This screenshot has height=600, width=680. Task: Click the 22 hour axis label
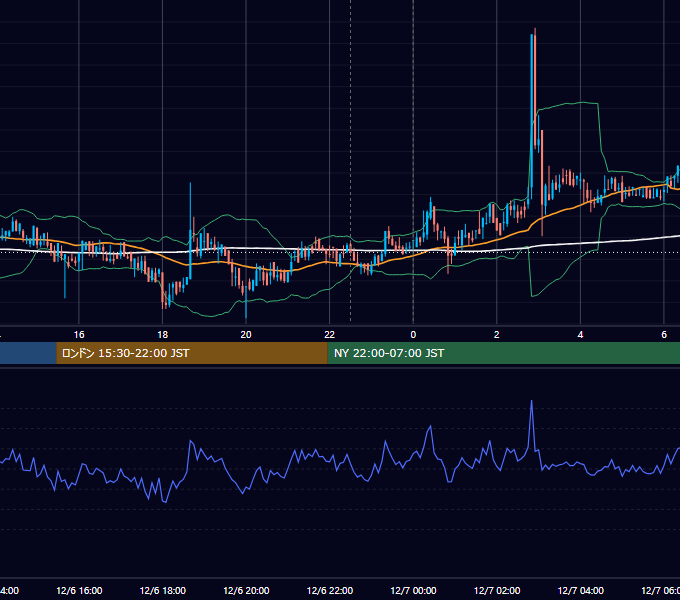(x=330, y=335)
